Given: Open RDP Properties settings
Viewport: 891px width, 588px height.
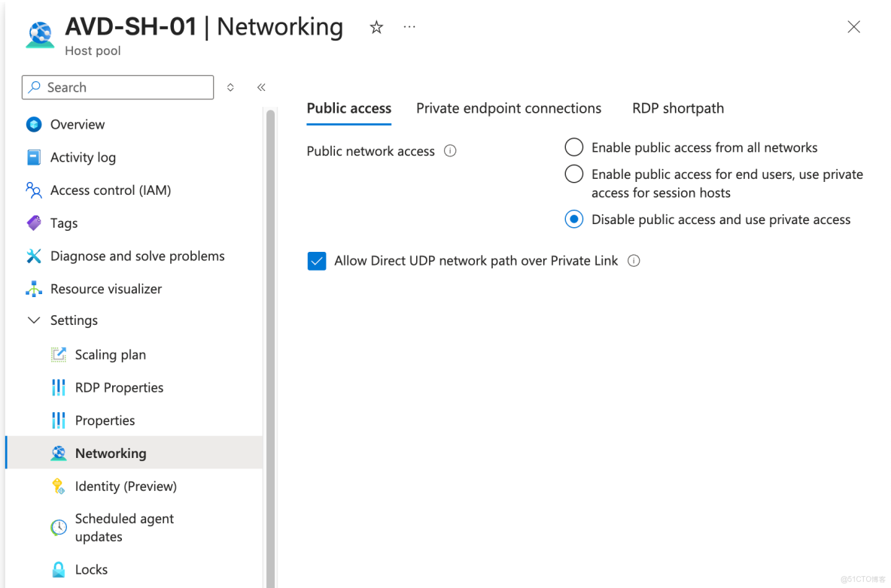Looking at the screenshot, I should pyautogui.click(x=118, y=387).
